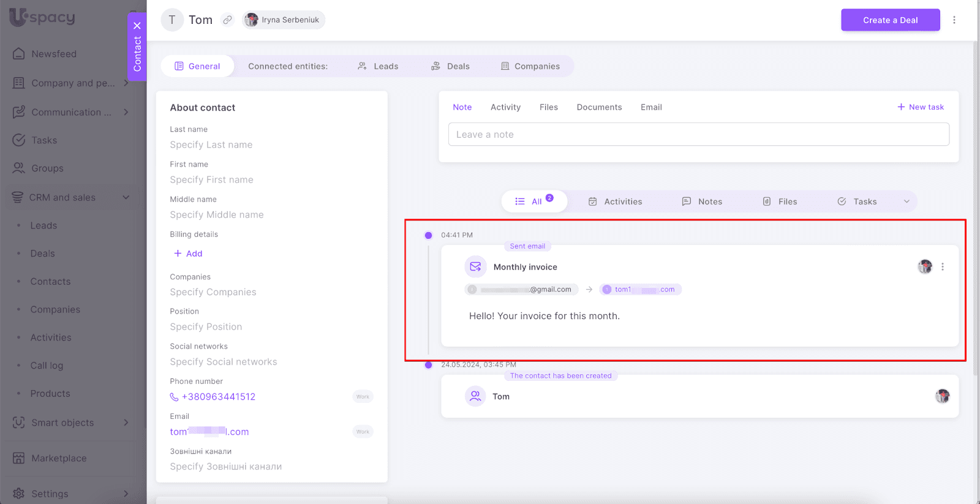Open the Monthly invoice email options menu
Screen dimensions: 980x504
[x=942, y=267]
